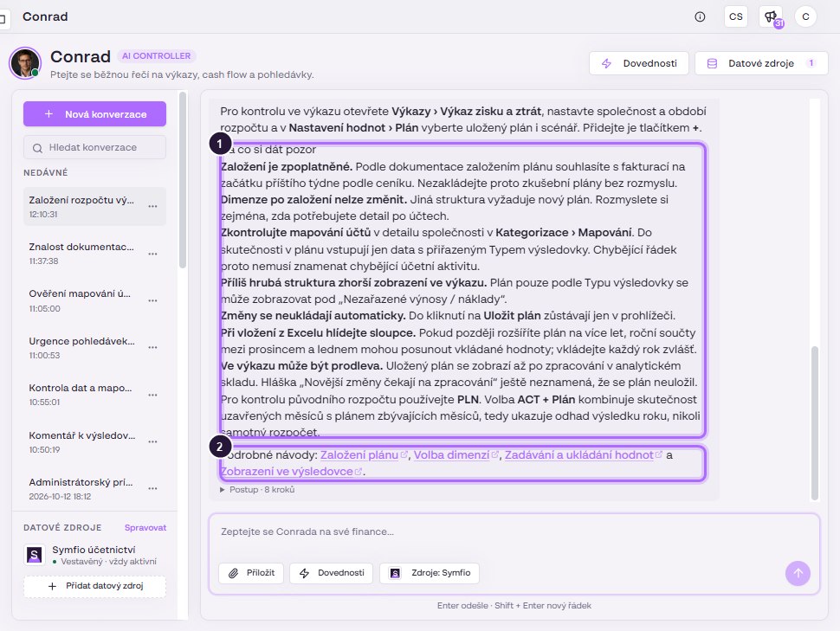Open Zobrazení ve výsledovce link
The width and height of the screenshot is (840, 631).
click(x=292, y=472)
